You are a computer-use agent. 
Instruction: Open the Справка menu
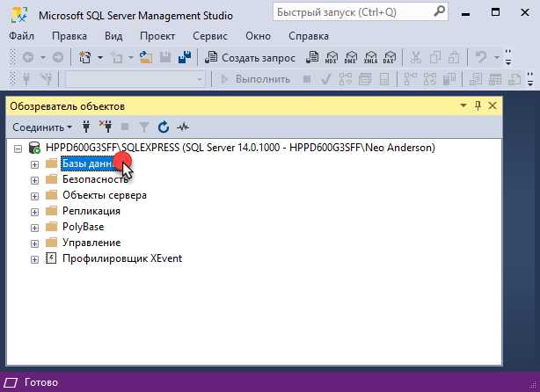(x=309, y=36)
